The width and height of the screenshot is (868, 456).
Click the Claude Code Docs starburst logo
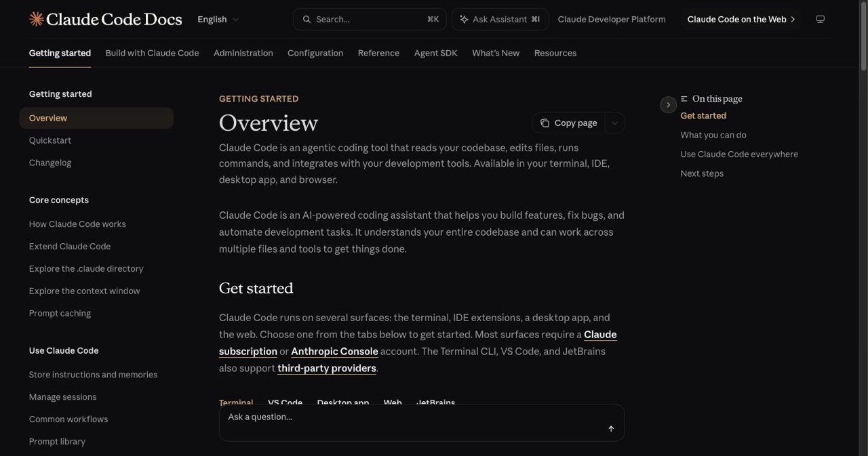(37, 19)
